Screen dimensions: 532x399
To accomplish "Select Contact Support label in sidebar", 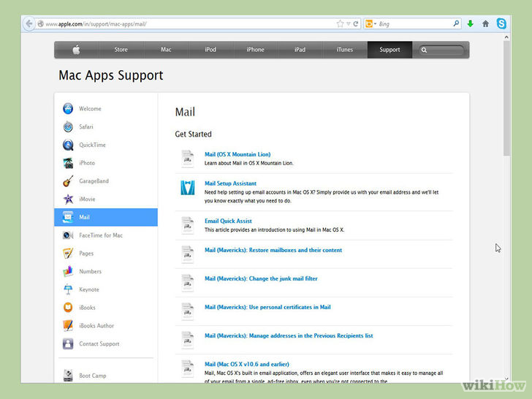I will 99,343.
